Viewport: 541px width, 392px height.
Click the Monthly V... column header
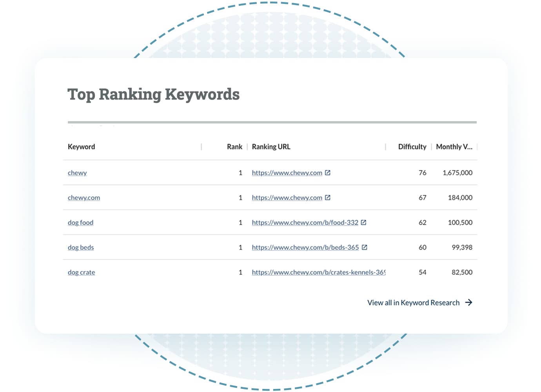454,147
